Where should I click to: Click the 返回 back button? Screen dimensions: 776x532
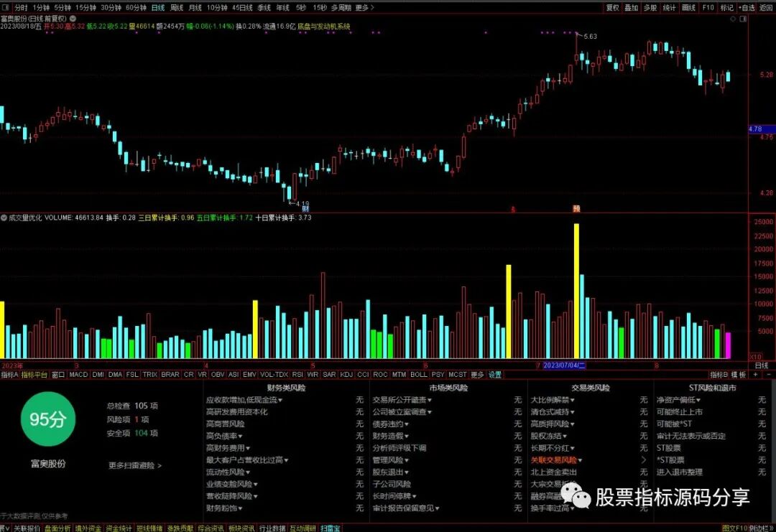[766, 7]
